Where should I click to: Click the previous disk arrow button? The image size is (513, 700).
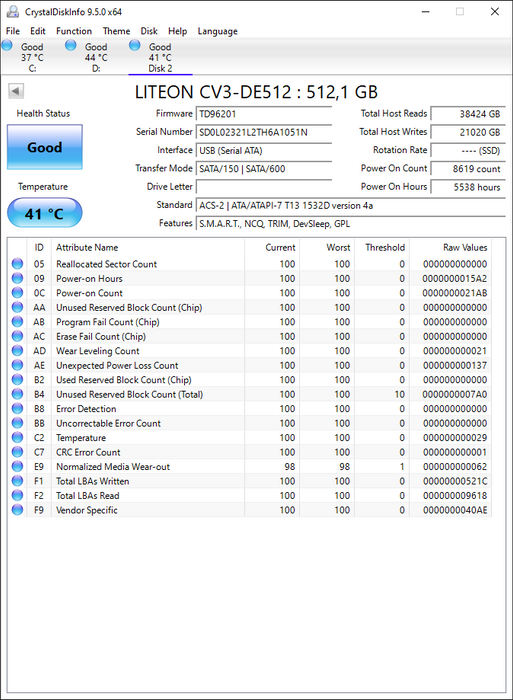[x=16, y=91]
